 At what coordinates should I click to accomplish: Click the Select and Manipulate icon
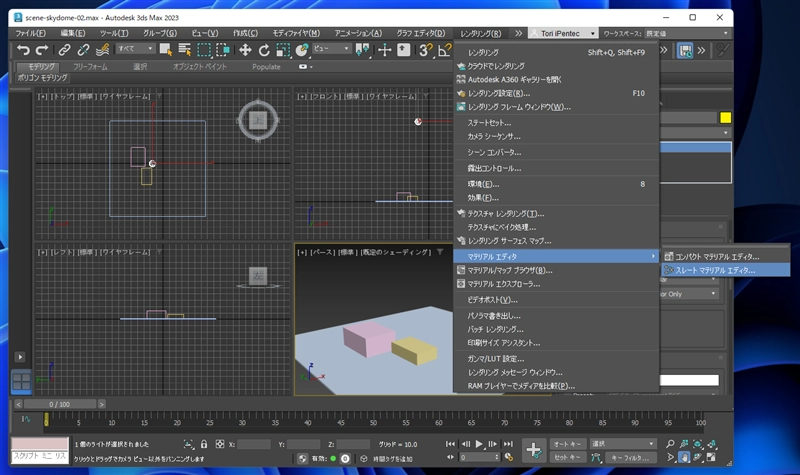coord(384,50)
